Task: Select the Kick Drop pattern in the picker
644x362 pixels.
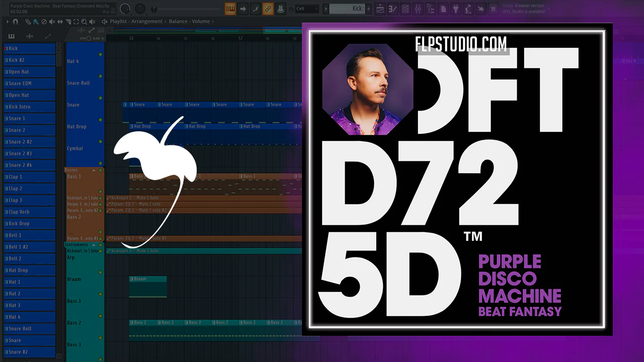Action: (x=29, y=223)
